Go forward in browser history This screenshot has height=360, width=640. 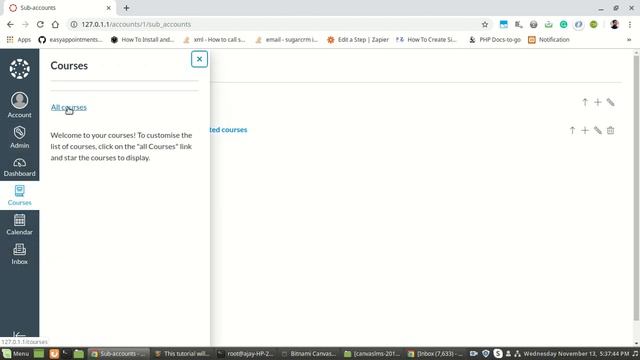[25, 24]
